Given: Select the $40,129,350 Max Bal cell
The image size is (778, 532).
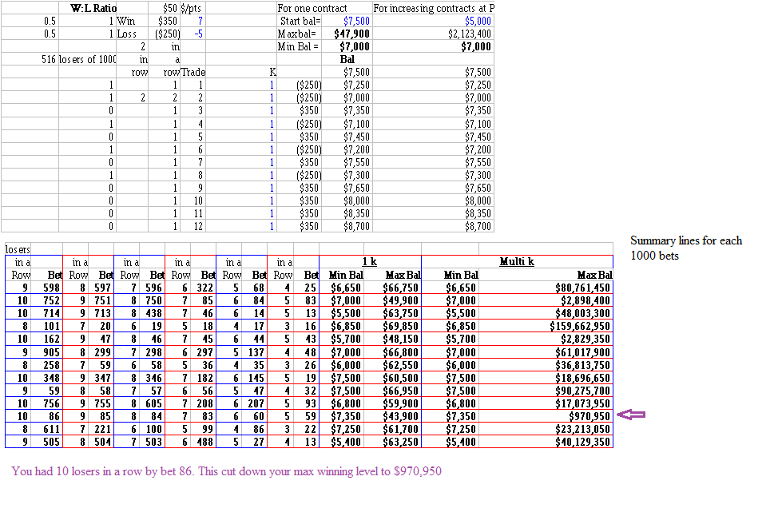Looking at the screenshot, I should [546, 443].
